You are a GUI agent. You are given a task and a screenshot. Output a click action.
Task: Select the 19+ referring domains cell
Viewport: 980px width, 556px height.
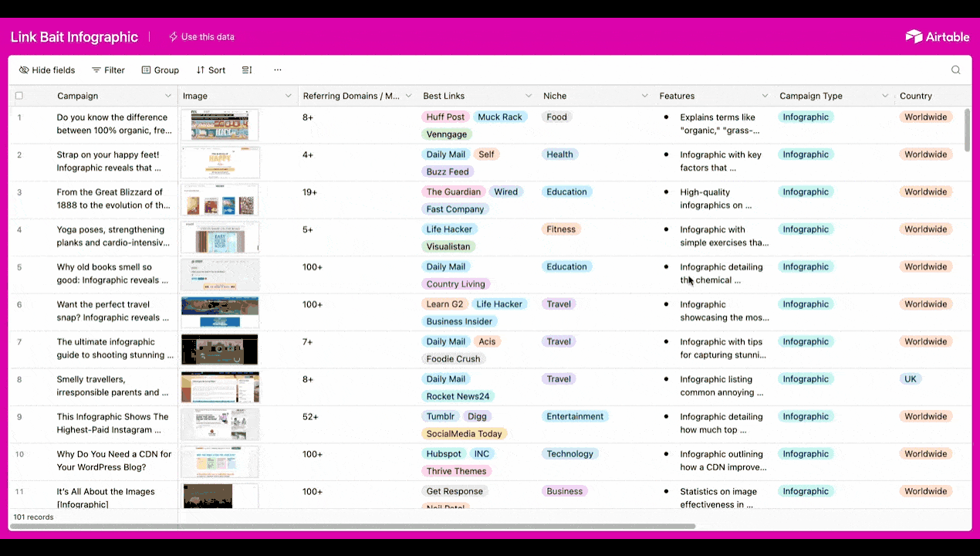[358, 200]
